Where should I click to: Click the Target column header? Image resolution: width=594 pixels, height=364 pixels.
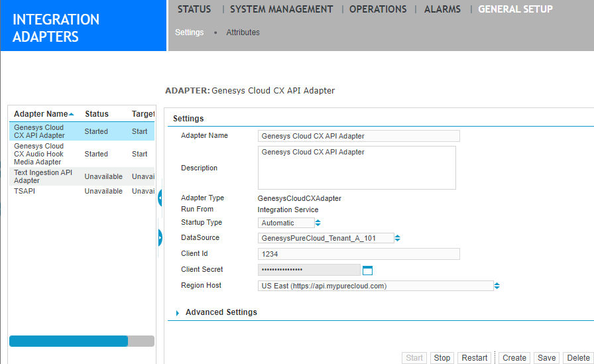(x=143, y=114)
